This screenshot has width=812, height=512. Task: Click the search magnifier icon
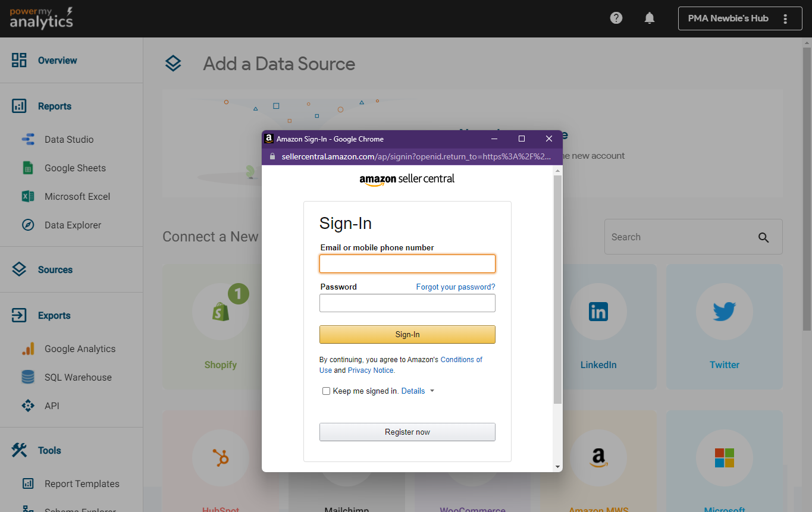tap(764, 237)
